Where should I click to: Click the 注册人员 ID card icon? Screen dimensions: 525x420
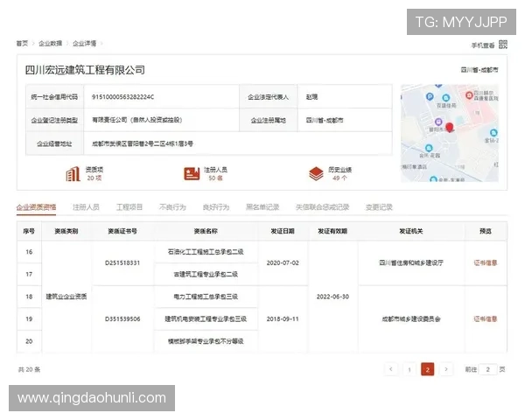click(192, 174)
